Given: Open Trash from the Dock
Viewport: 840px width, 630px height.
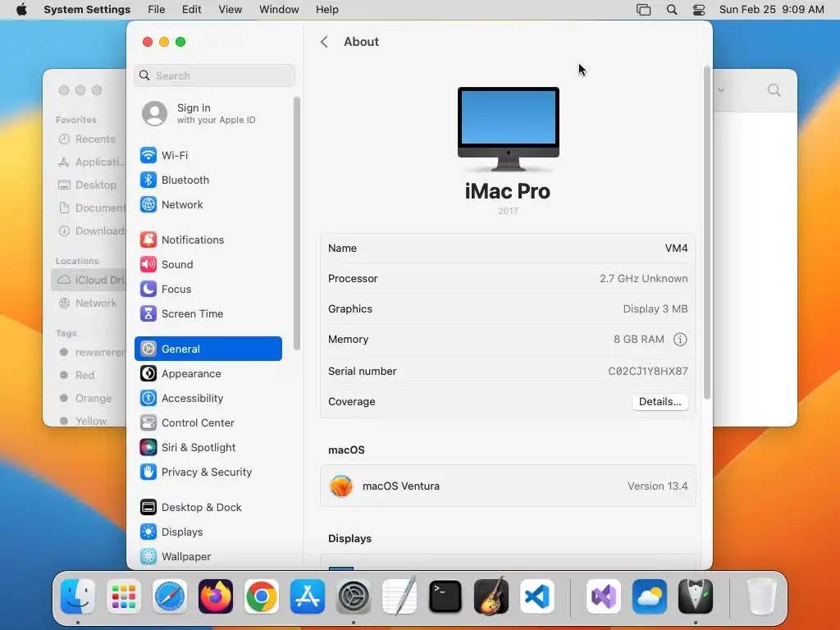Looking at the screenshot, I should click(761, 596).
